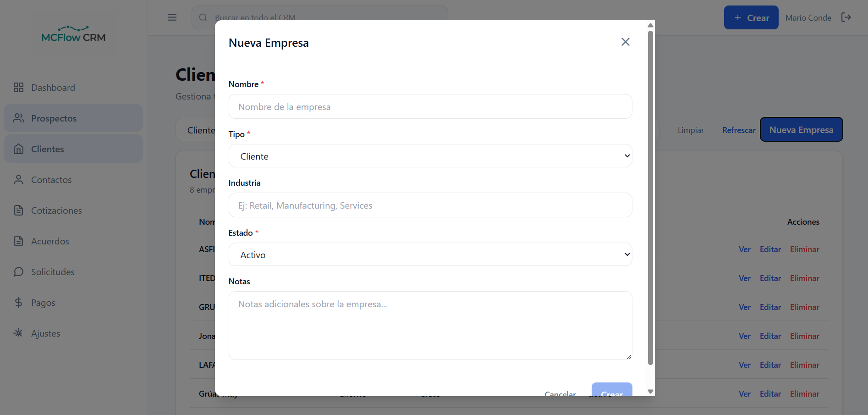868x415 pixels.
Task: Open Ajustes with the settings icon
Action: click(x=19, y=333)
